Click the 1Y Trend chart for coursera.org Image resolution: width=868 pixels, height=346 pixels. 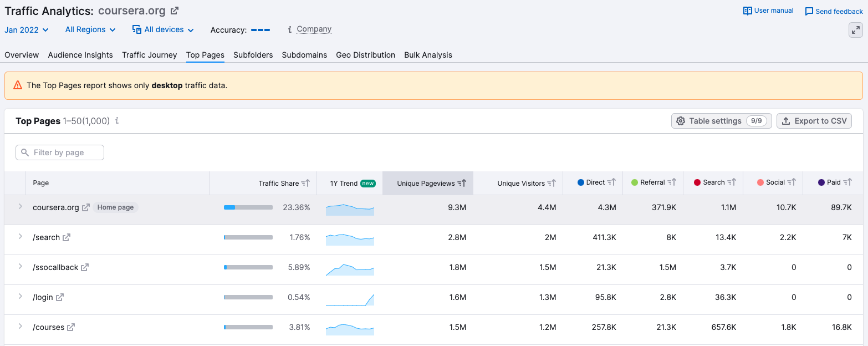tap(350, 210)
